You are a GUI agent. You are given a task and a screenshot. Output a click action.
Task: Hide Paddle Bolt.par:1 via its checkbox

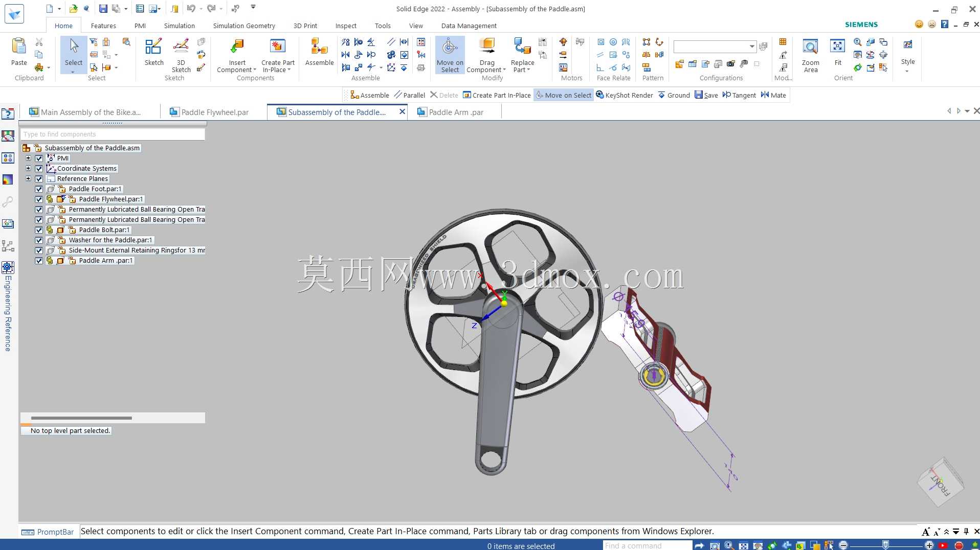click(x=39, y=230)
